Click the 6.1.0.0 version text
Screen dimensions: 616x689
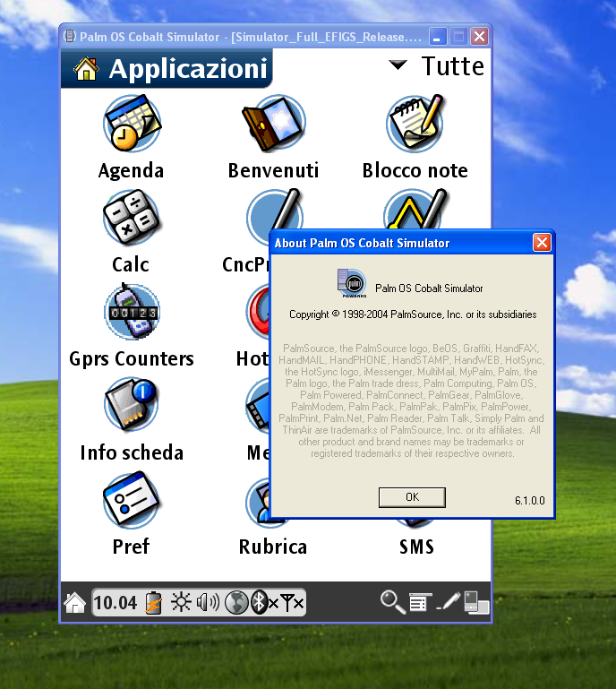pyautogui.click(x=529, y=501)
